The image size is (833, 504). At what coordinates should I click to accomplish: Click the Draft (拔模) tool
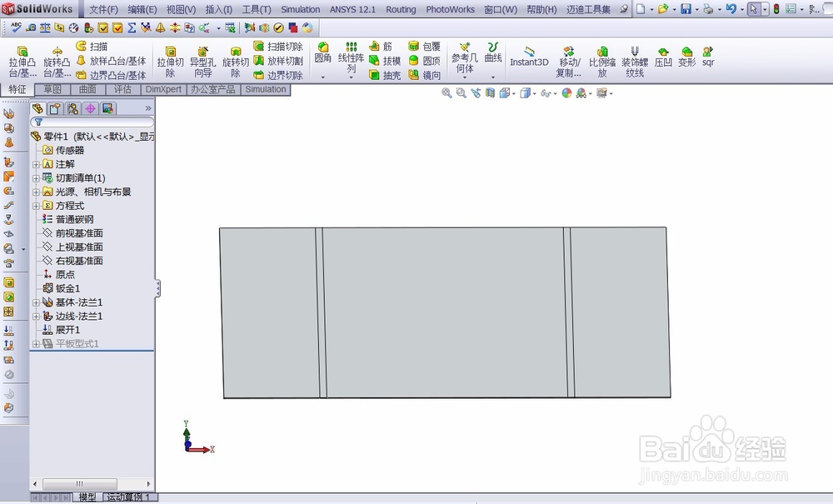click(385, 61)
